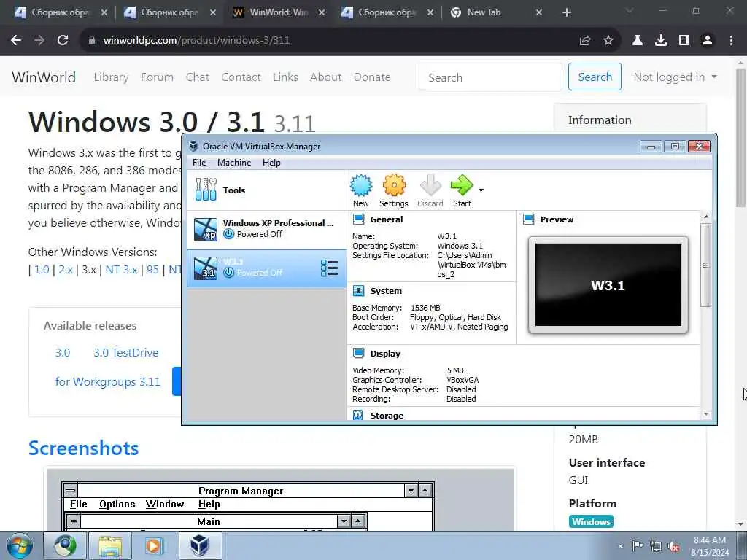Click the flask extension icon in toolbar
Image resolution: width=747 pixels, height=560 pixels.
pos(638,41)
